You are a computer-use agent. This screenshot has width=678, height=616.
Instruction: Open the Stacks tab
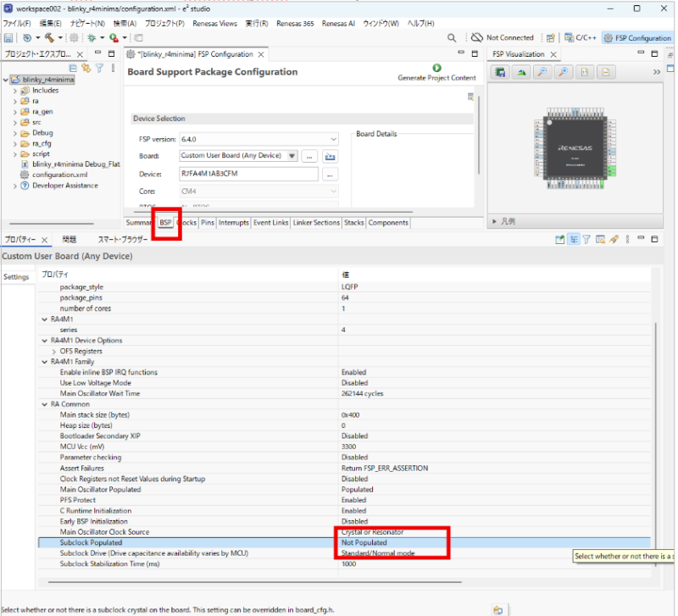[354, 223]
